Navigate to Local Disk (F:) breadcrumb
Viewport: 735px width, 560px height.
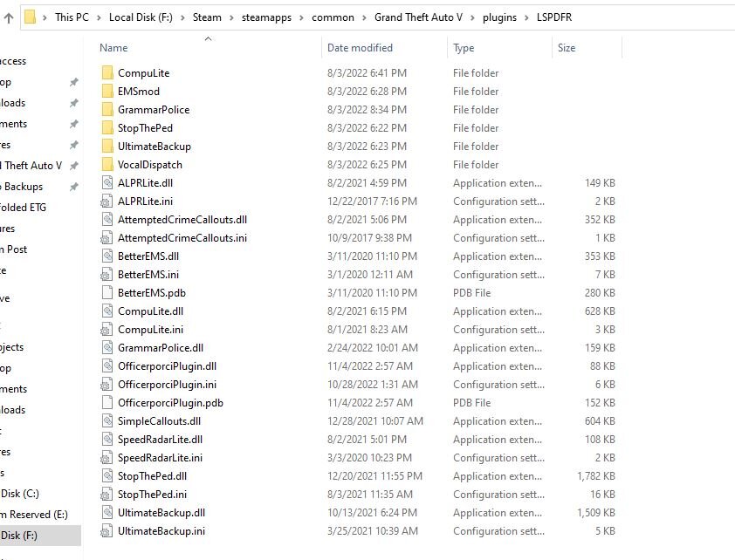point(141,17)
